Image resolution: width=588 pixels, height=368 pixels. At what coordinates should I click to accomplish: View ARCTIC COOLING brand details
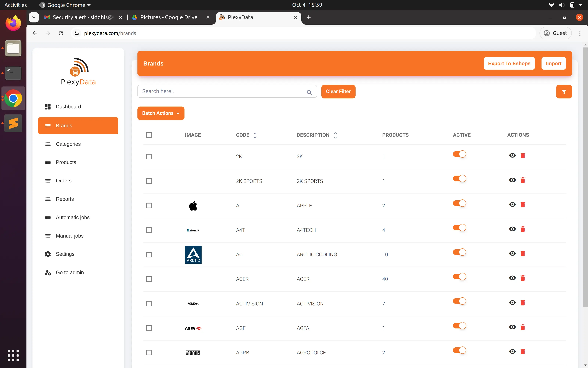(x=512, y=253)
